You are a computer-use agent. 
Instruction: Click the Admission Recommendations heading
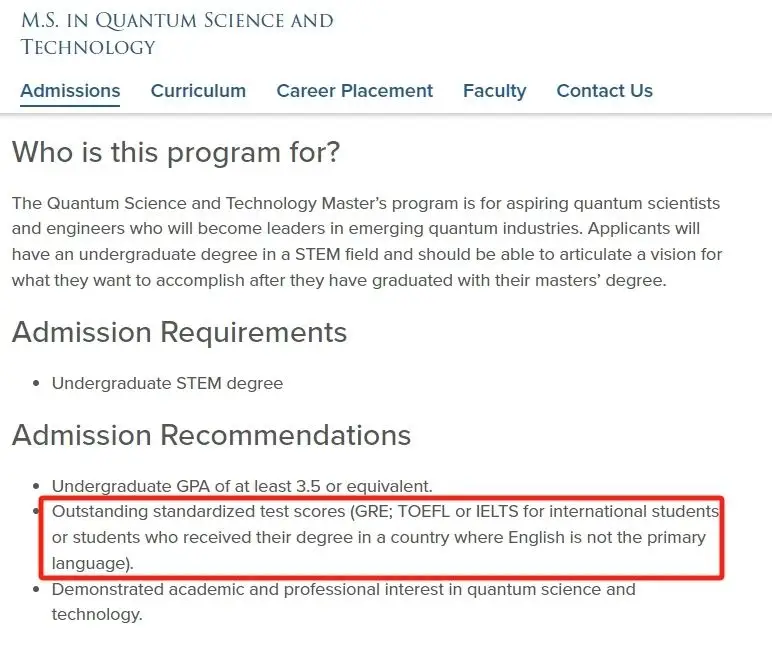(x=211, y=435)
